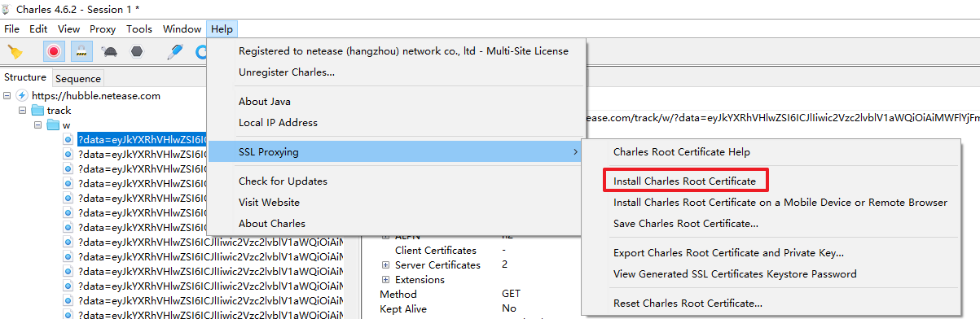The width and height of the screenshot is (980, 319).
Task: Open the Tools menu
Action: (139, 28)
